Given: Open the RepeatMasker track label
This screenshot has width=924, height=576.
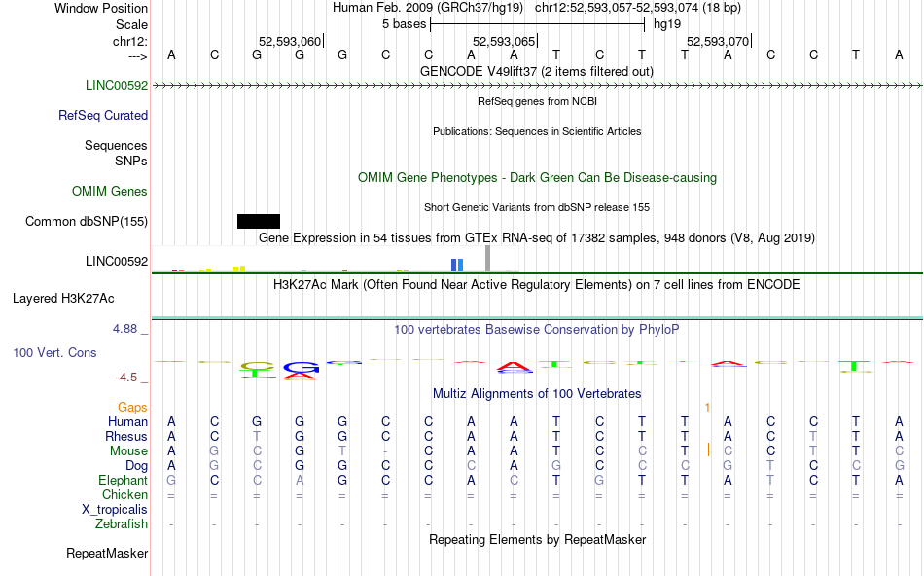Looking at the screenshot, I should click(x=107, y=553).
